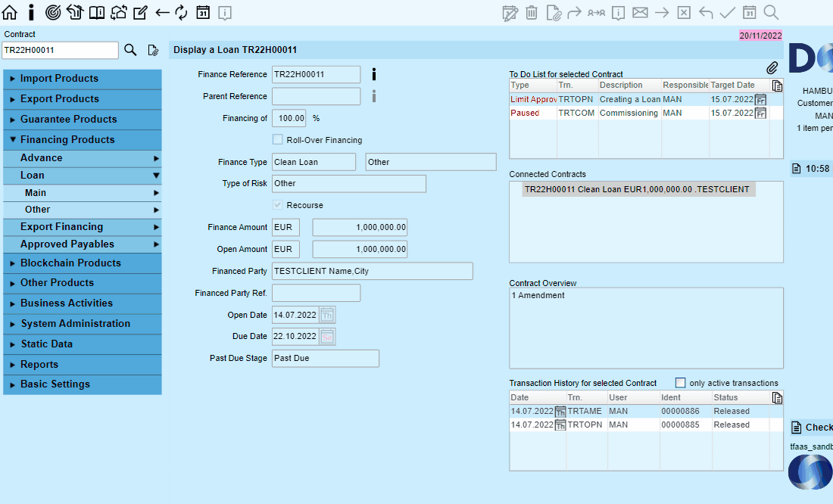The height and width of the screenshot is (504, 833).
Task: Click the checkmark confirm icon
Action: 727,12
